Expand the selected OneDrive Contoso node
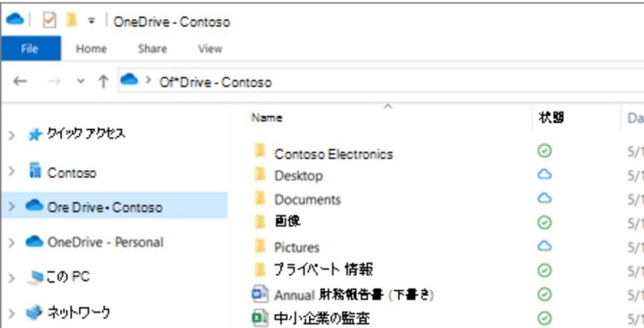 [x=12, y=206]
